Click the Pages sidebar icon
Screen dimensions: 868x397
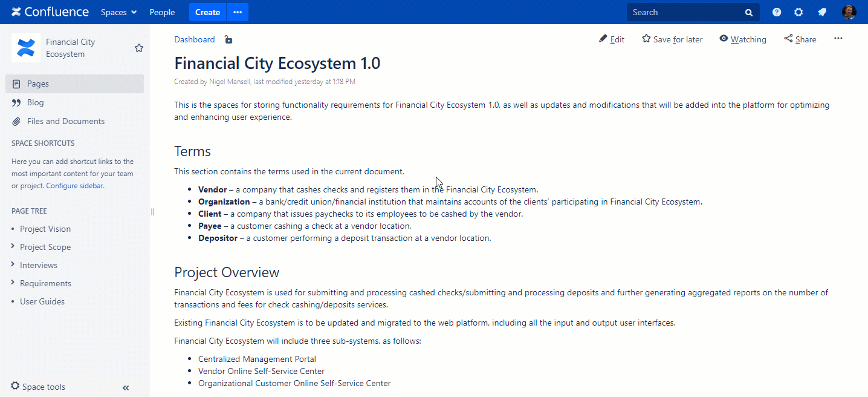tap(16, 84)
